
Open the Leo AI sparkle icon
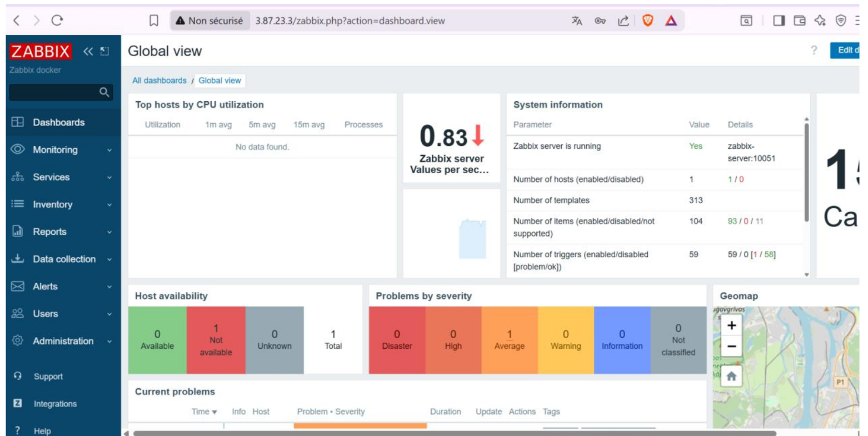click(x=820, y=21)
